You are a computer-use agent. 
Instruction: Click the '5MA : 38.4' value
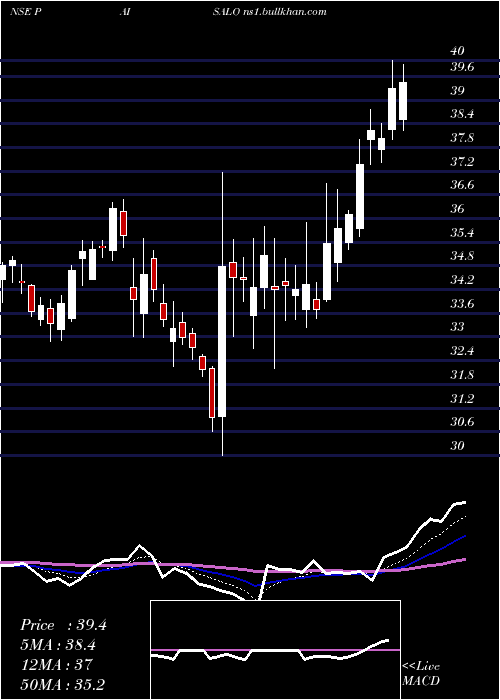click(x=58, y=645)
